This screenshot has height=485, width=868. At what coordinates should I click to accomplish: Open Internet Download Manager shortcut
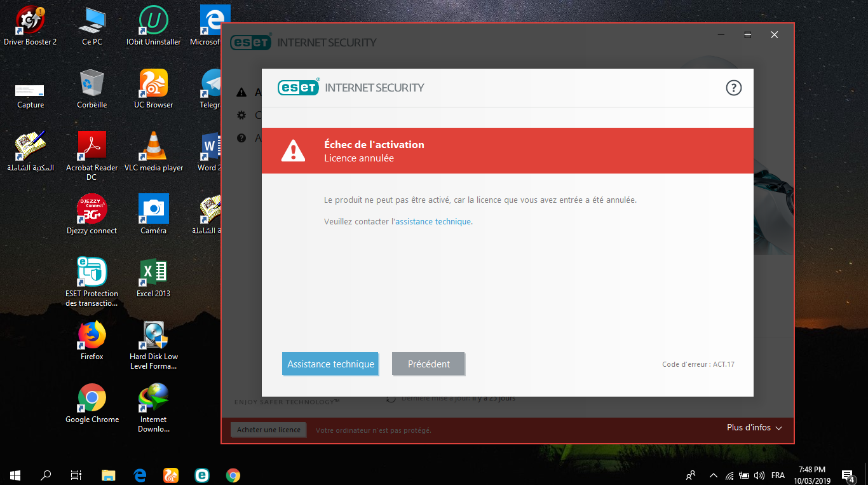153,407
